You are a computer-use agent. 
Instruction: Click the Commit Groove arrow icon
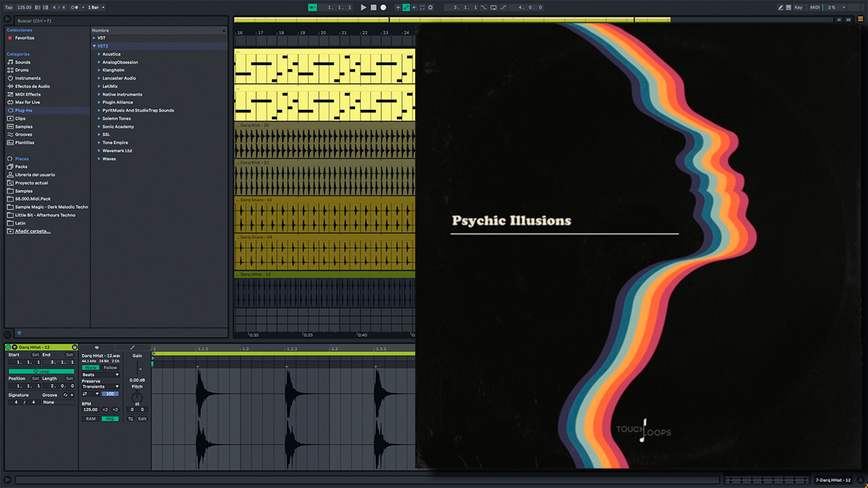[x=72, y=395]
